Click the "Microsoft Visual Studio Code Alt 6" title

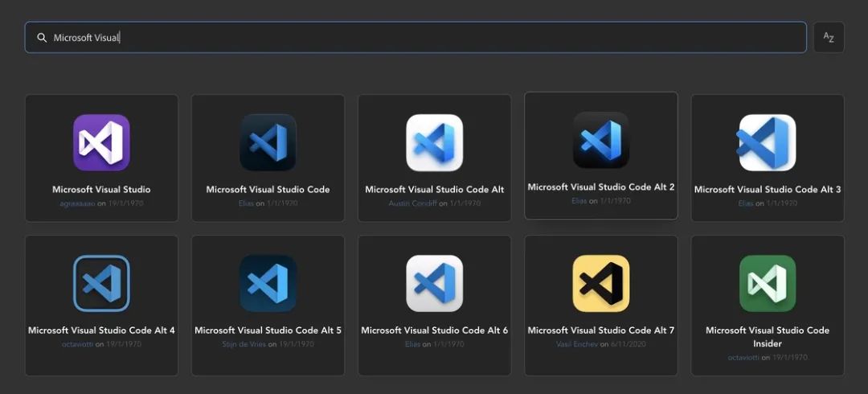434,330
